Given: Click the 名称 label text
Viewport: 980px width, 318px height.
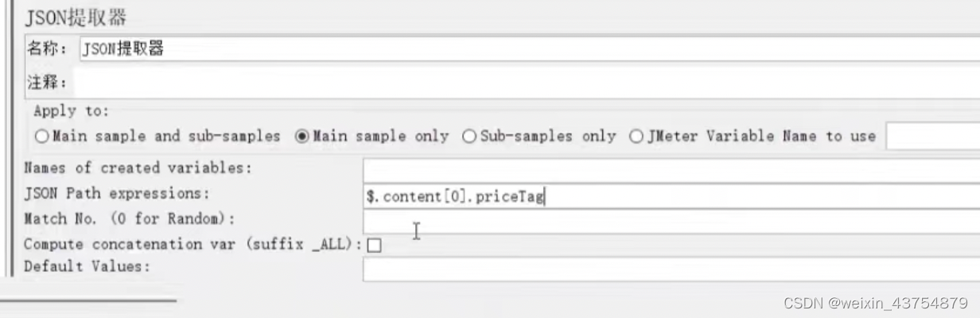Looking at the screenshot, I should [48, 49].
